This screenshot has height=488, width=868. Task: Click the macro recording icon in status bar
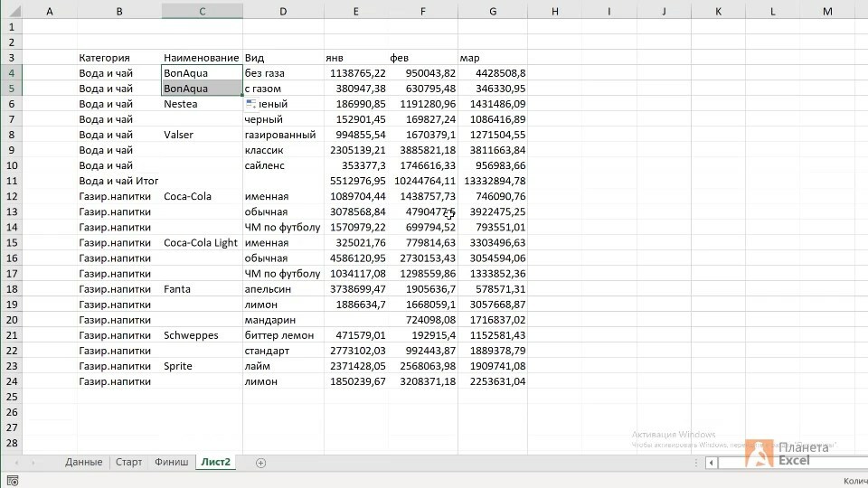[12, 481]
